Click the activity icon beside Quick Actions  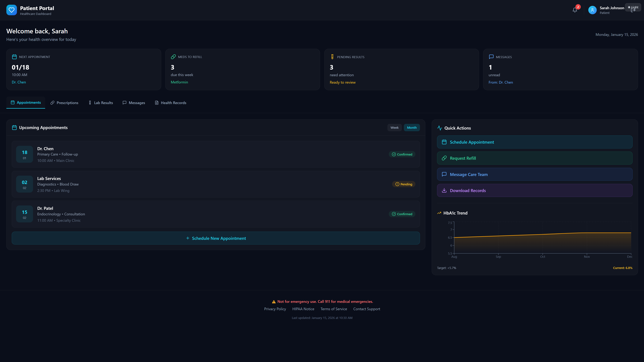(440, 128)
